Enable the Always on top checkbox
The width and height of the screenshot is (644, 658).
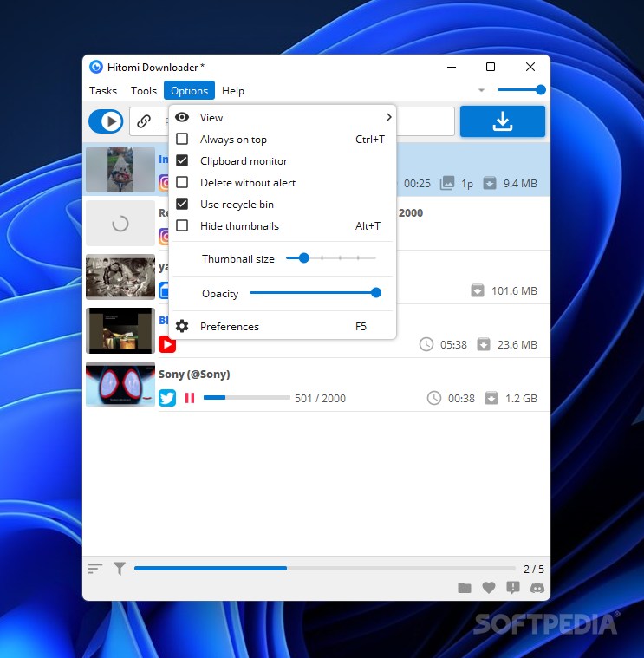(182, 139)
